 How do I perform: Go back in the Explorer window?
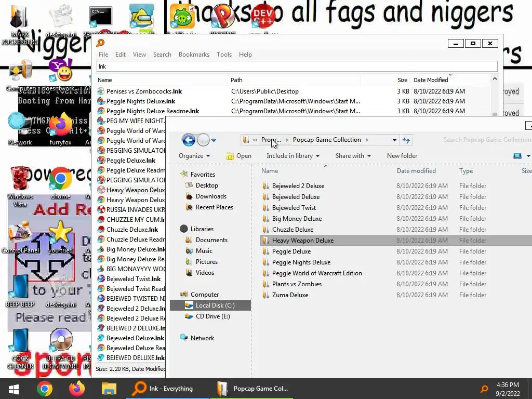tap(189, 140)
